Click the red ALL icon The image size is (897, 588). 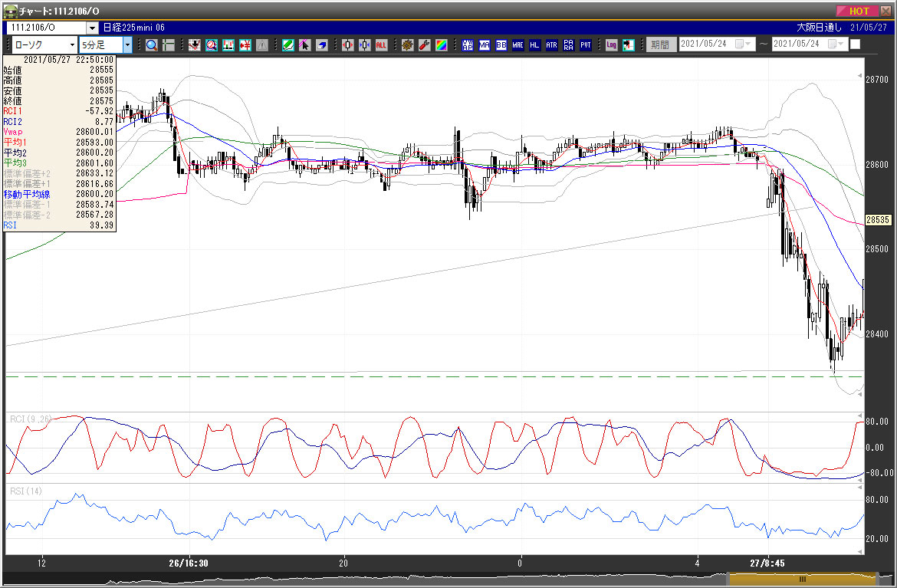pyautogui.click(x=381, y=44)
